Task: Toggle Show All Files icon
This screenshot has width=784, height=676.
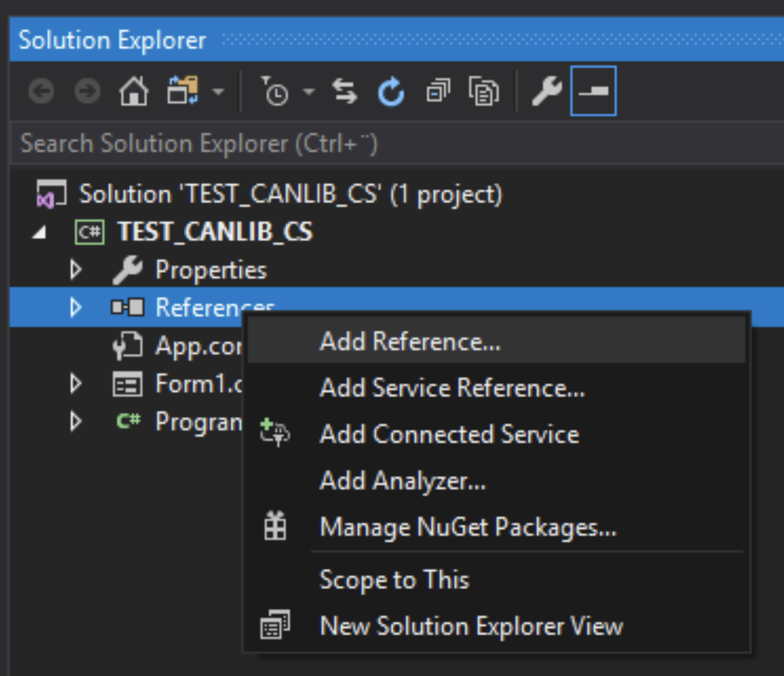Action: (x=484, y=91)
